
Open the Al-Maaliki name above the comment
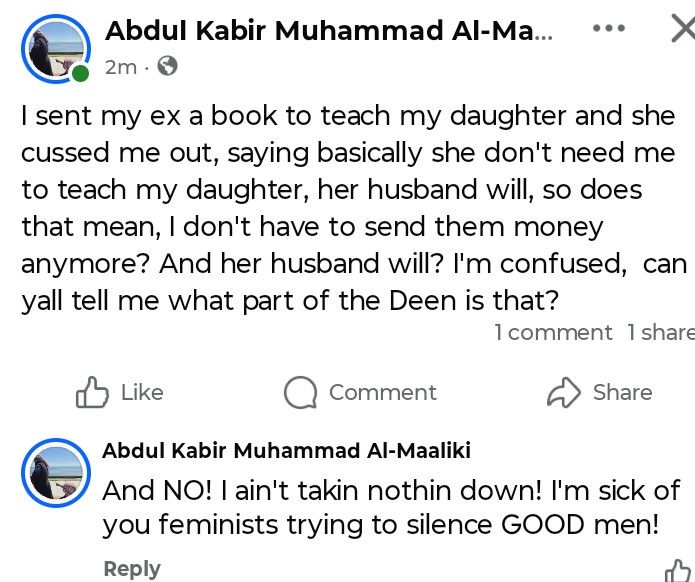pos(286,451)
